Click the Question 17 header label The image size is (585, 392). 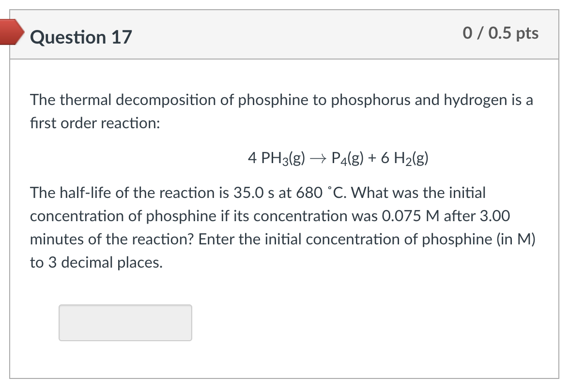(x=81, y=37)
